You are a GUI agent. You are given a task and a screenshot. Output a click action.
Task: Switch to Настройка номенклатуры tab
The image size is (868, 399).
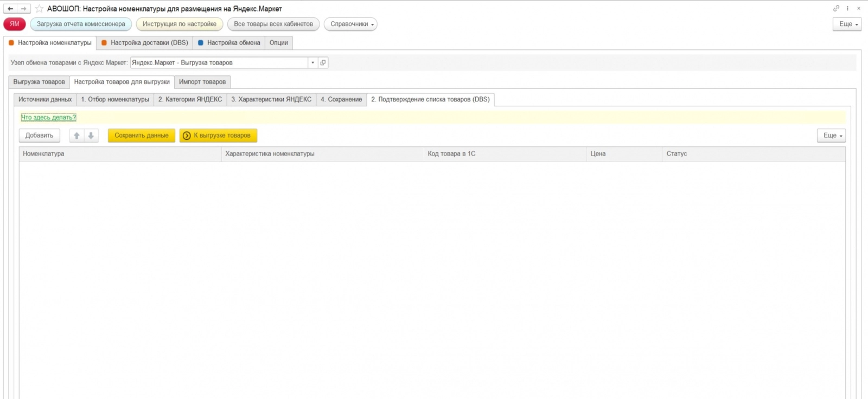tap(50, 43)
